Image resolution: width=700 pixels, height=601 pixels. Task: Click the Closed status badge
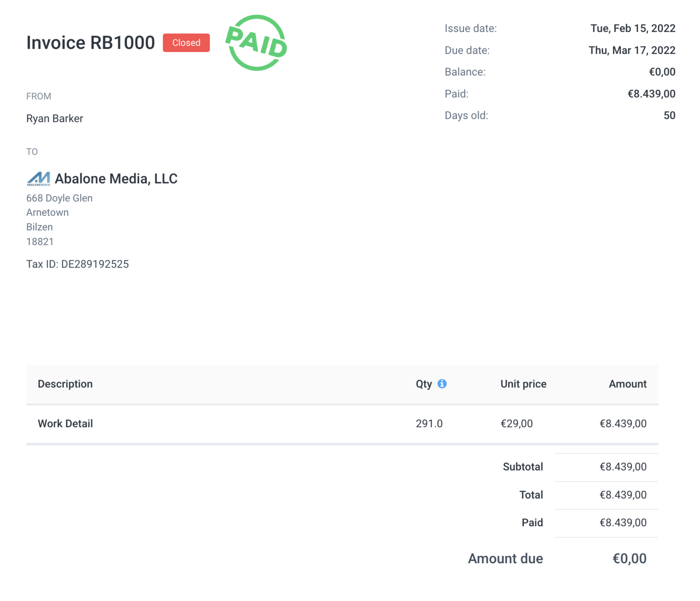(186, 43)
